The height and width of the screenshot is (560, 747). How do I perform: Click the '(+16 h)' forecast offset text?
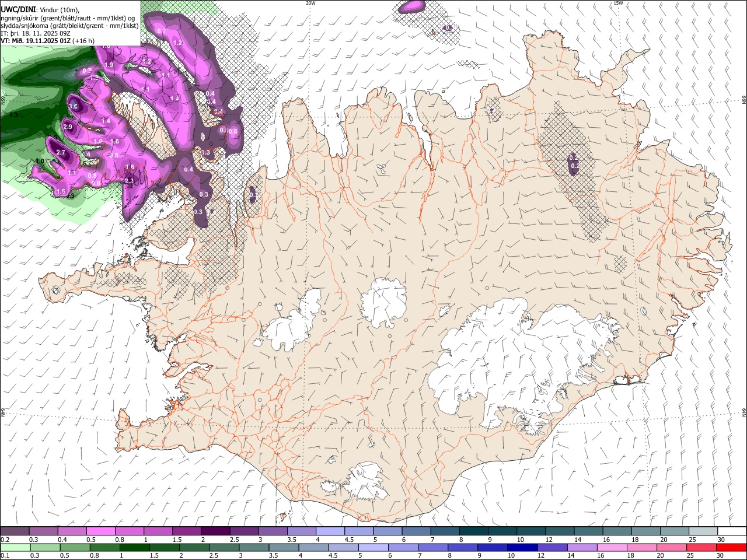84,41
